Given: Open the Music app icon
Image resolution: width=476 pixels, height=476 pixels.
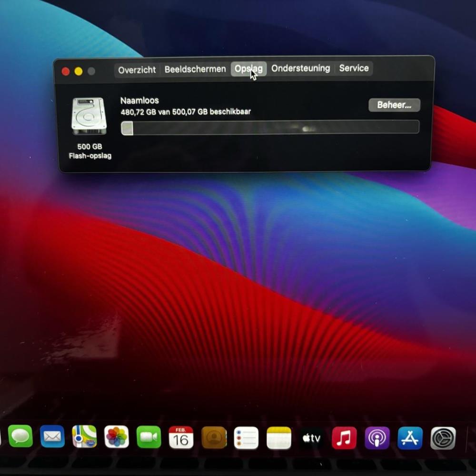Looking at the screenshot, I should click(344, 438).
